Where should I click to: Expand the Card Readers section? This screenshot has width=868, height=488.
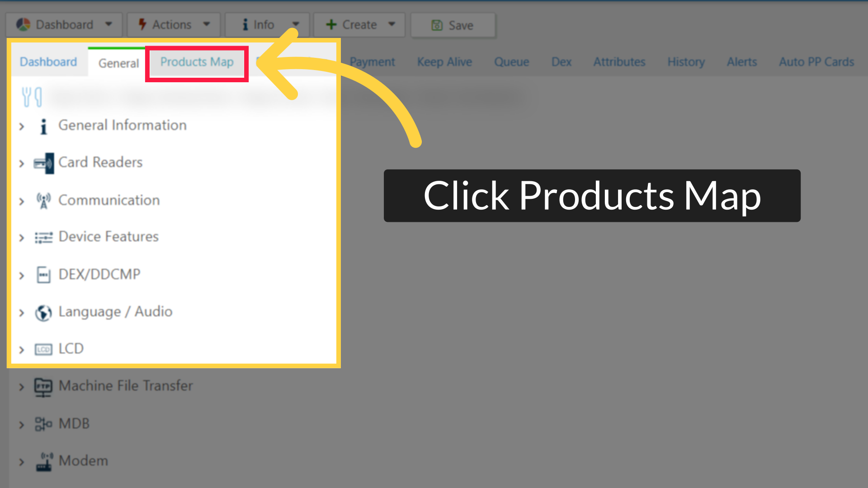[22, 164]
